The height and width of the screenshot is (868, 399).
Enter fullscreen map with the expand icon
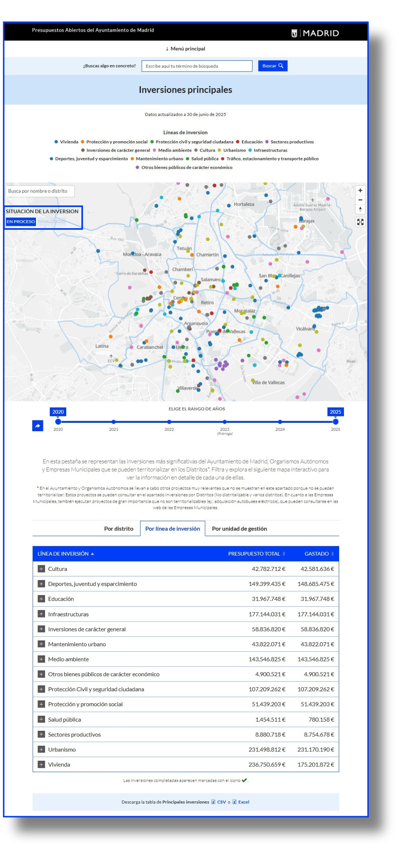coord(360,222)
